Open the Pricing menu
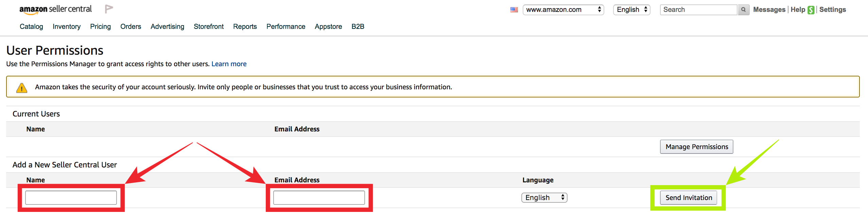The image size is (868, 216). [x=100, y=26]
